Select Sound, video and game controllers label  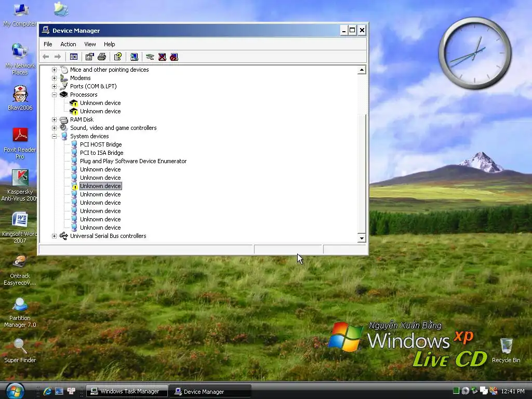(x=113, y=128)
